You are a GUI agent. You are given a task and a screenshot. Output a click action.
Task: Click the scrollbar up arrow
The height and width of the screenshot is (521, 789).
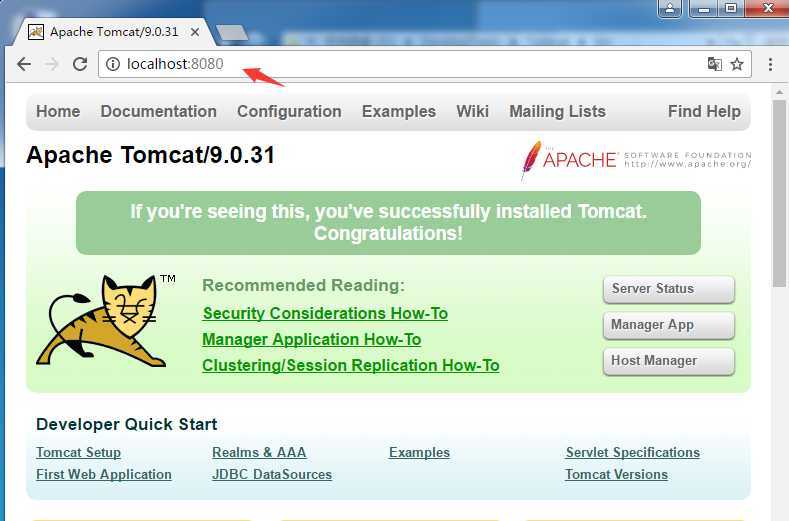tap(779, 92)
